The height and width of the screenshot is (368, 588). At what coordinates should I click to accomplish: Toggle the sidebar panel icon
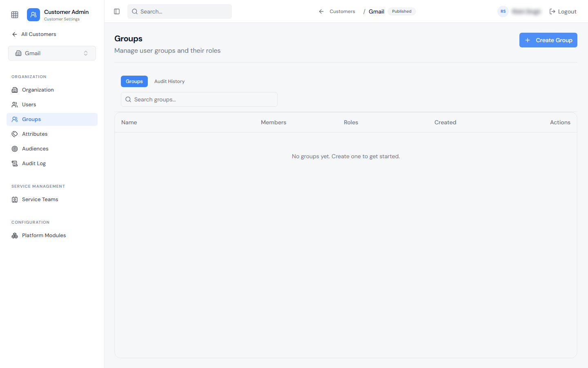click(x=117, y=11)
